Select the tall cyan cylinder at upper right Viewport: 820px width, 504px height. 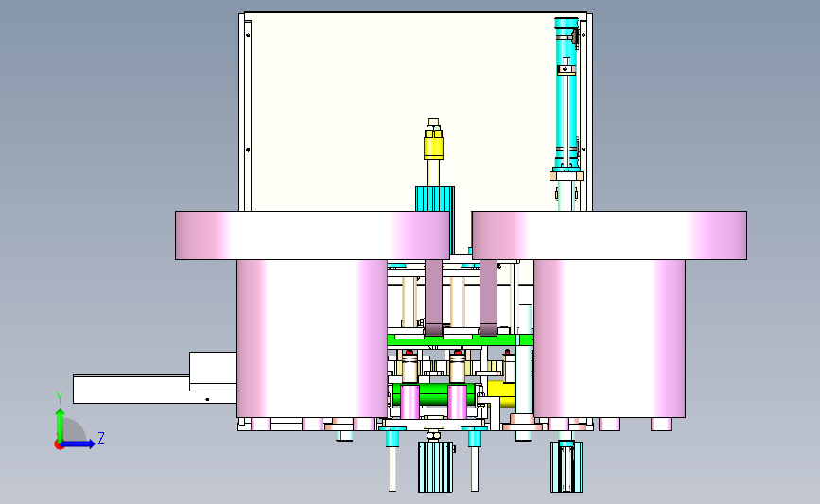[566, 95]
